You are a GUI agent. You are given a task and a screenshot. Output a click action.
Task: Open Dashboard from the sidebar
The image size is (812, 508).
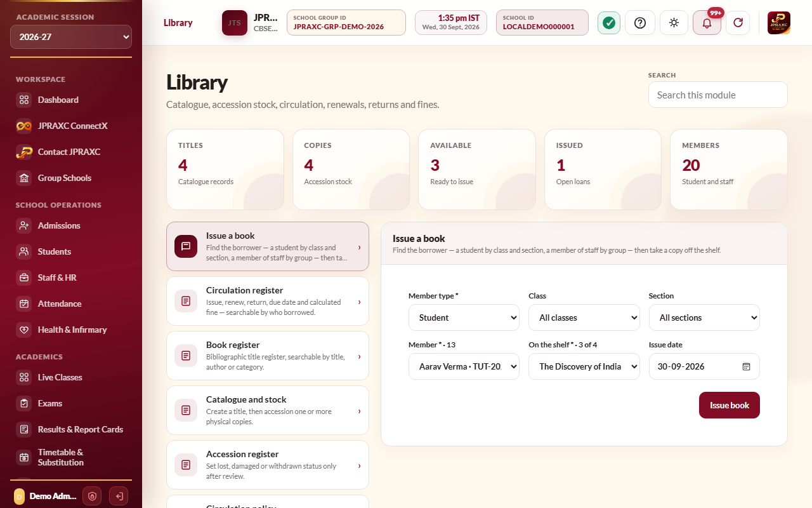pyautogui.click(x=71, y=100)
